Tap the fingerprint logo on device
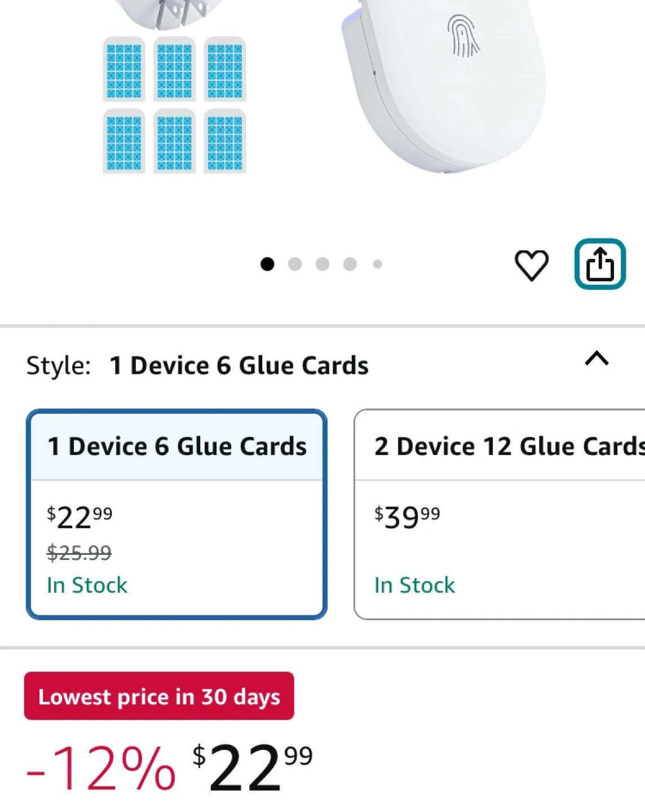 point(463,37)
